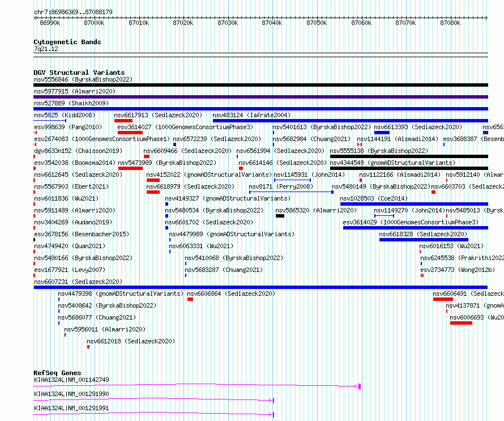504x421 pixels.
Task: Select the esv3614029 blue variant bar
Action: click(416, 228)
